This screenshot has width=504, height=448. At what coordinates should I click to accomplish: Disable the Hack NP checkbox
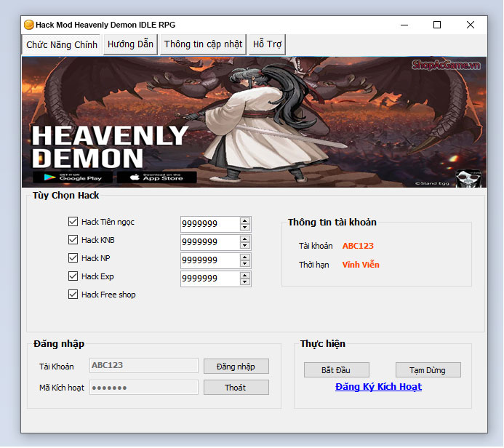[73, 257]
